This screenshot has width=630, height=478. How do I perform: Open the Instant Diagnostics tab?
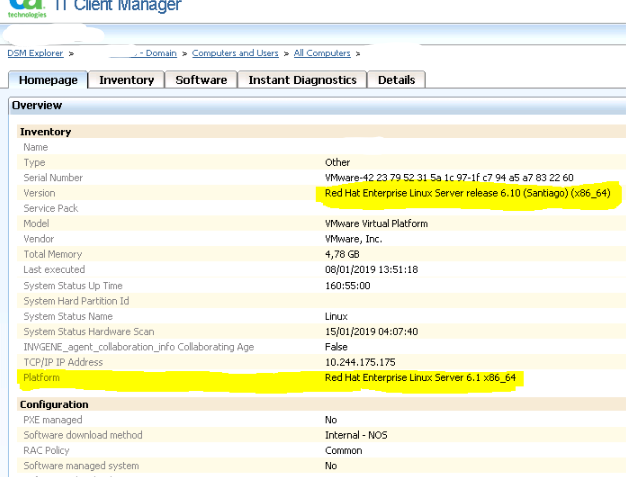pos(302,80)
